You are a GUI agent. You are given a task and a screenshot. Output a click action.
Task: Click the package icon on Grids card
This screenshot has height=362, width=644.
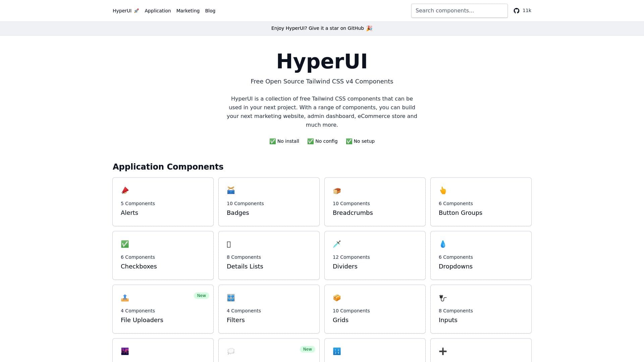(x=337, y=298)
